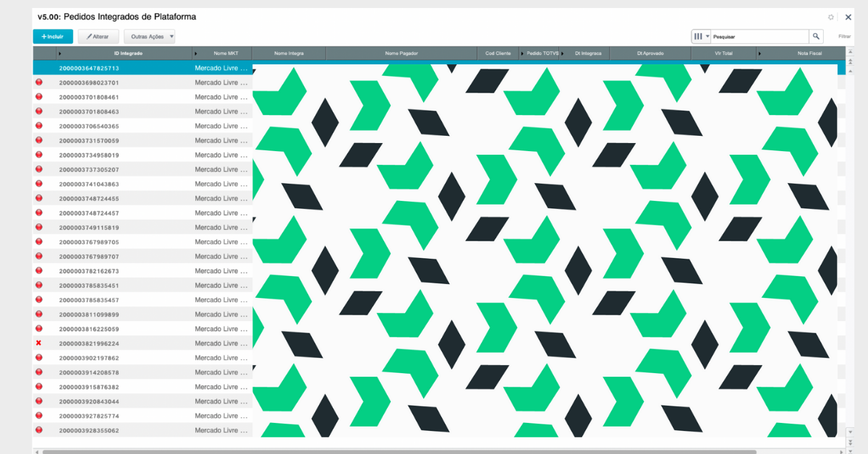
Task: Click the horizontal scrollbar at bottom
Action: (398, 451)
